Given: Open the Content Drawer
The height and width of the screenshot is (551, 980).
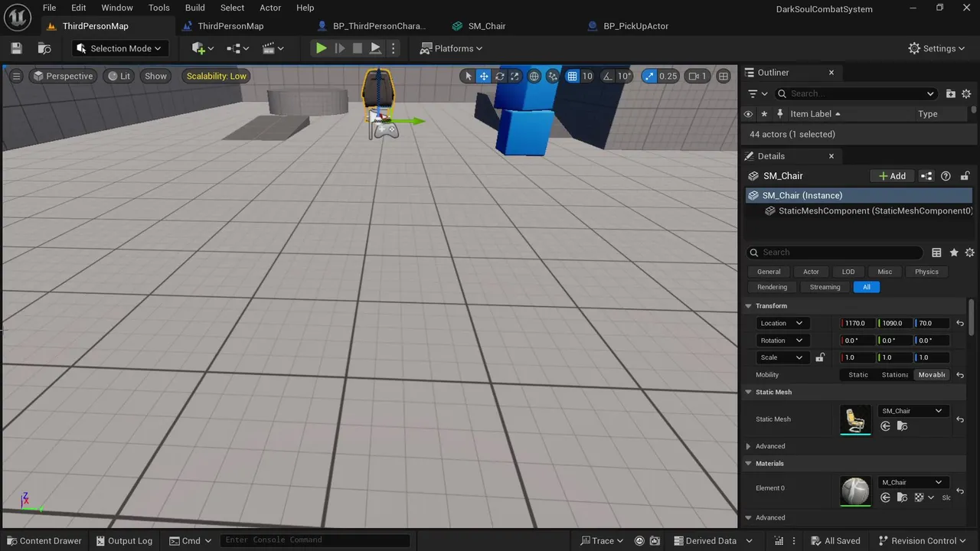Looking at the screenshot, I should (x=43, y=540).
